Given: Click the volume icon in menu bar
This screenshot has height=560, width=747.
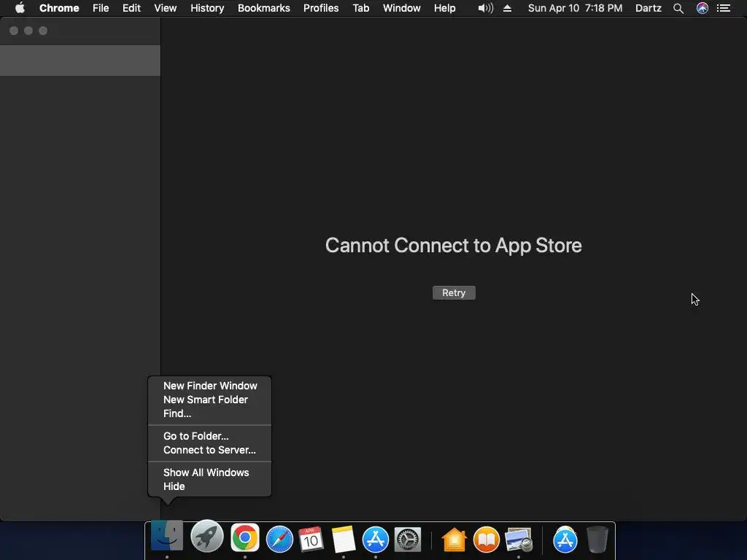Looking at the screenshot, I should pos(485,8).
